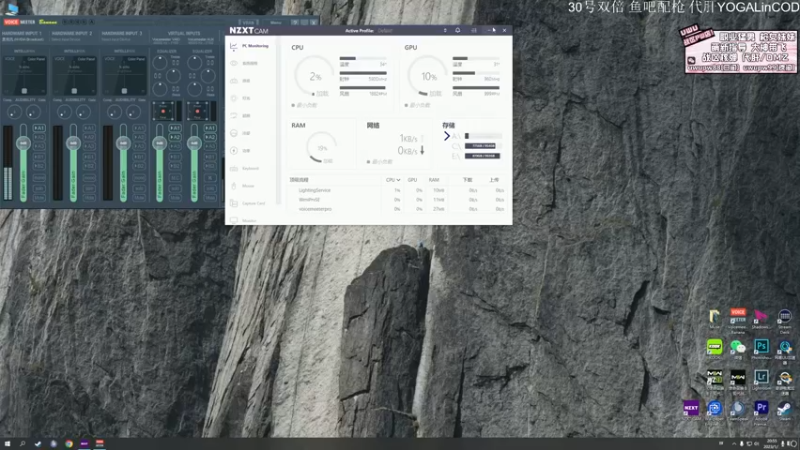This screenshot has width=800, height=450.
Task: Open the Monitor section in CAM sidebar
Action: pyautogui.click(x=244, y=220)
